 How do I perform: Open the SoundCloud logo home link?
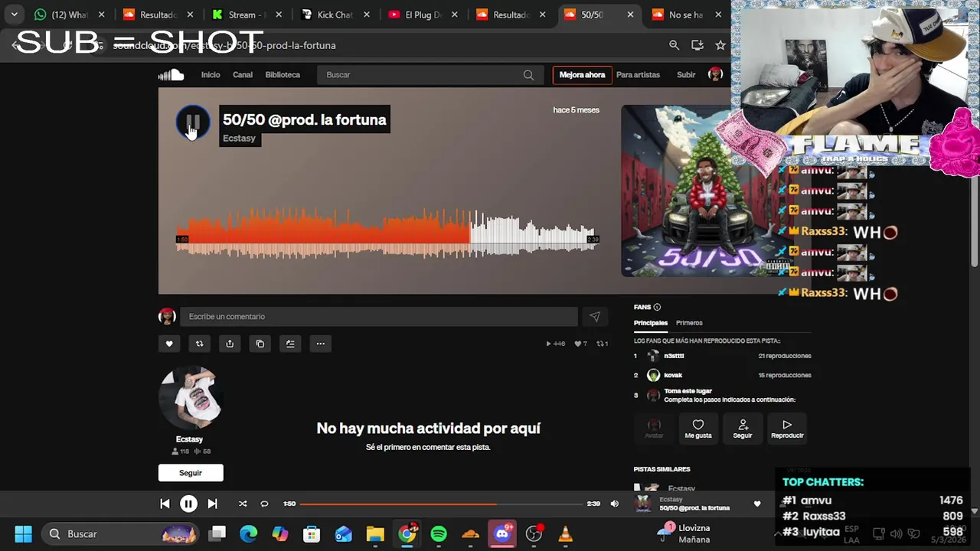coord(171,75)
